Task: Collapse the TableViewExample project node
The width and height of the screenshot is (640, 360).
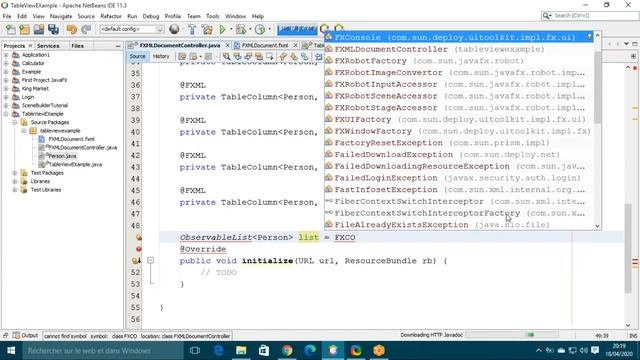Action: point(6,114)
